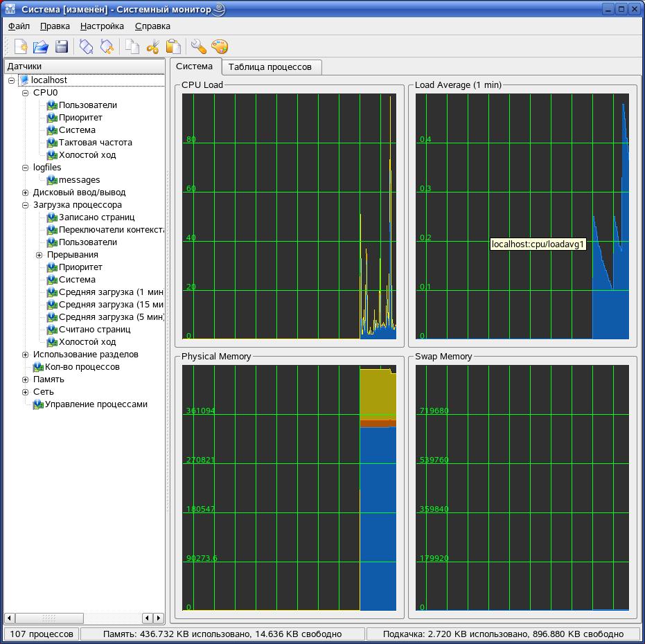The image size is (645, 644).
Task: Switch to Таблица процессов tab
Action: [x=270, y=67]
